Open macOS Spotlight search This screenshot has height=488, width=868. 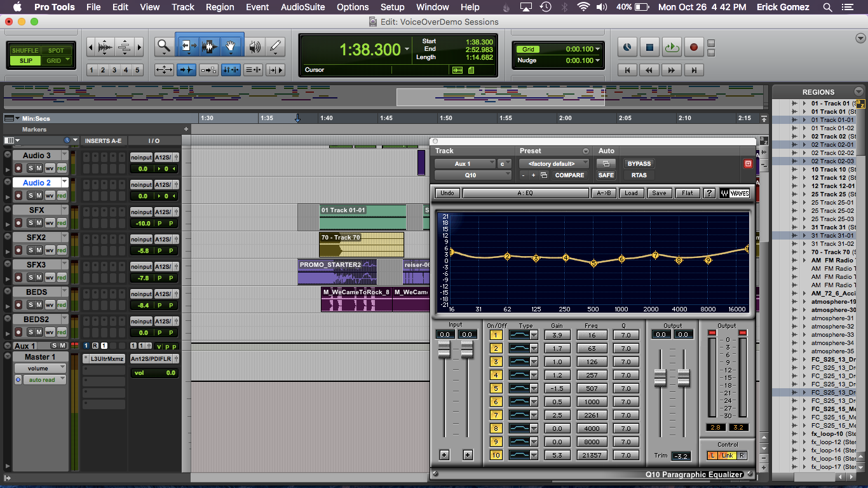coord(827,7)
